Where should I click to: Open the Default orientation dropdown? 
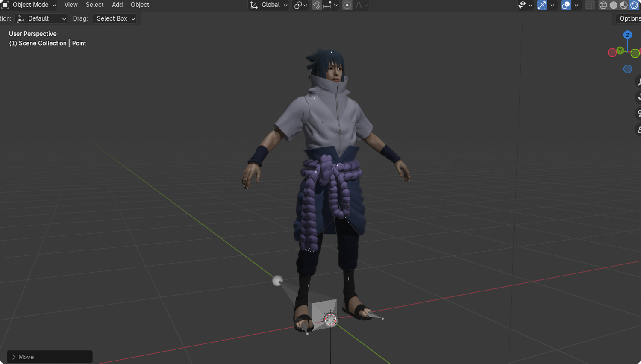pos(41,18)
